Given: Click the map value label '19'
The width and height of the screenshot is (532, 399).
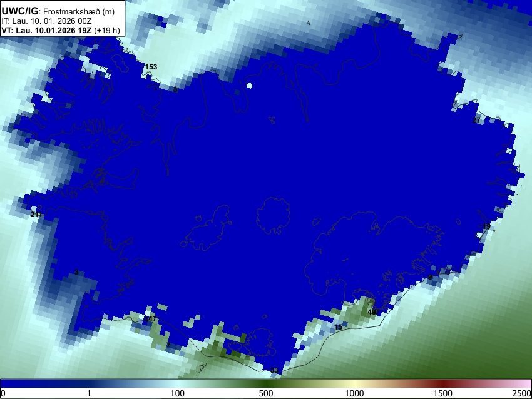Looking at the screenshot, I should [486, 226].
